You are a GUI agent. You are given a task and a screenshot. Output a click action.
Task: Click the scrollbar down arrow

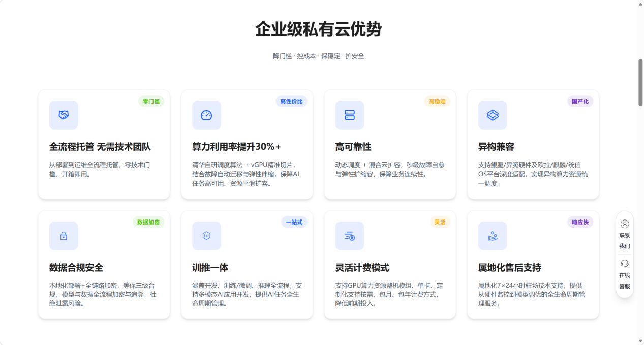(x=640, y=341)
